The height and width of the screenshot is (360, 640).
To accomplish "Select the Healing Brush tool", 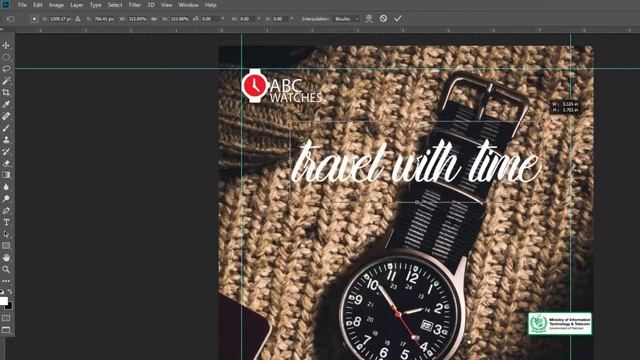I will (6, 116).
